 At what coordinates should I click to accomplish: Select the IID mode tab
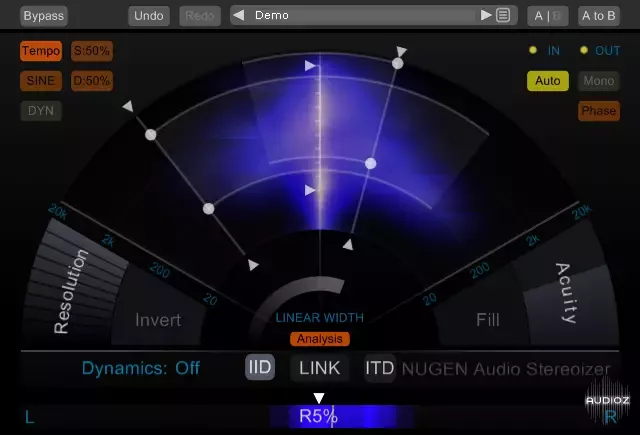point(260,368)
